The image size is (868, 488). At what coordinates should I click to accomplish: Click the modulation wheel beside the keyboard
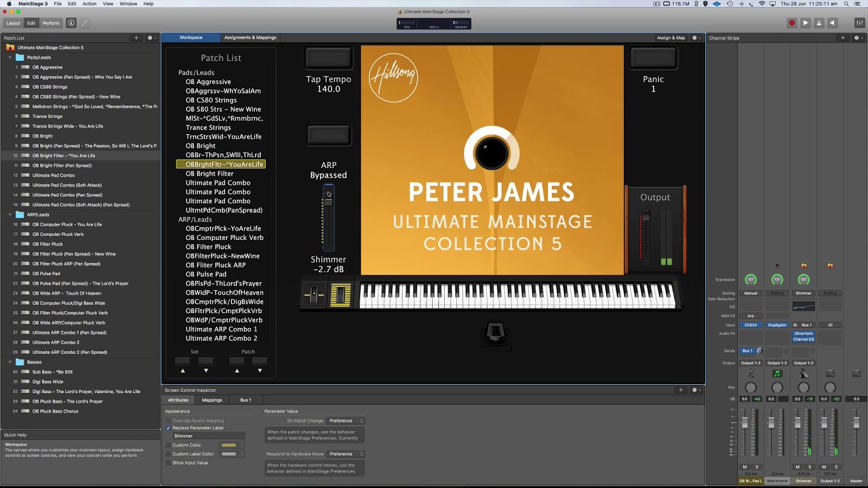pos(340,295)
